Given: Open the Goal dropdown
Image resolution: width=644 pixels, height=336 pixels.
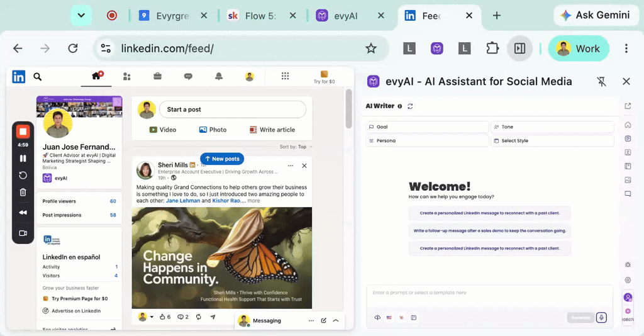Looking at the screenshot, I should pos(427,127).
